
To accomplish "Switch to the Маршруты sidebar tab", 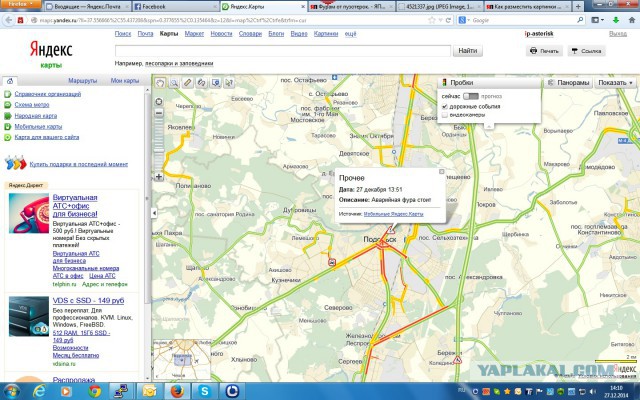I will (82, 81).
